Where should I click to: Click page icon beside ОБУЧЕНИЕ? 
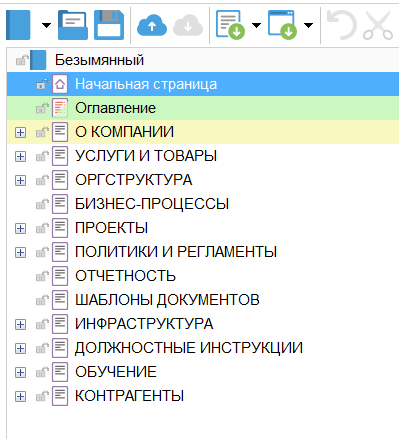pyautogui.click(x=60, y=372)
